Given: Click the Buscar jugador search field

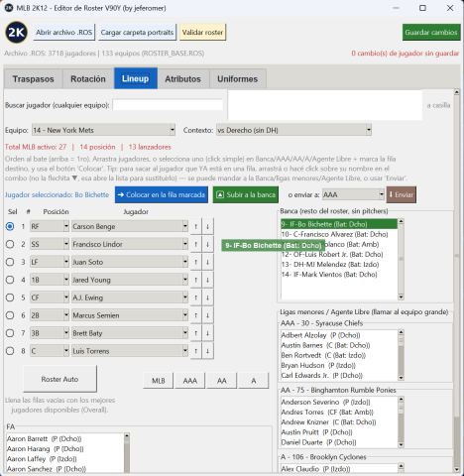Looking at the screenshot, I should (168, 105).
